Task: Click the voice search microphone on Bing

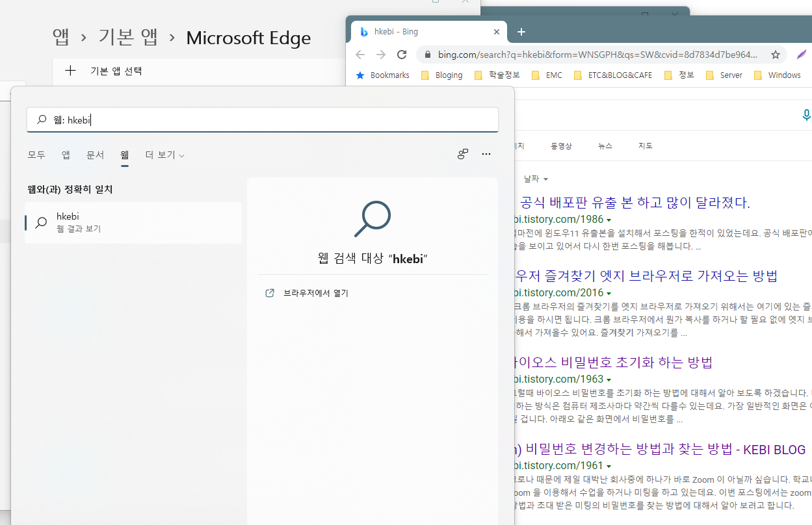Action: point(806,115)
